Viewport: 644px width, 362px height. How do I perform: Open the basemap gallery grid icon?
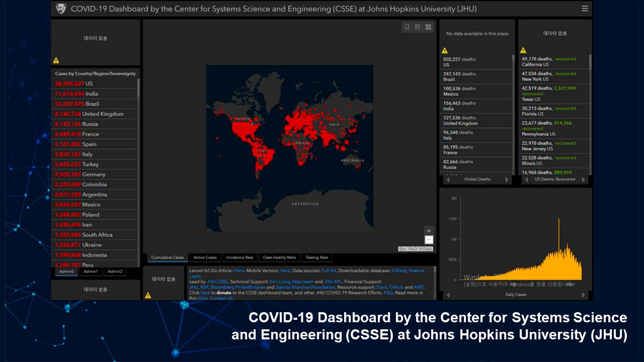coord(428,27)
